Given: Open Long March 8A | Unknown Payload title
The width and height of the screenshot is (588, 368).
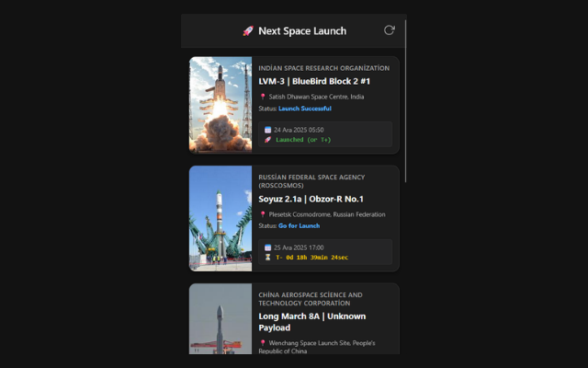Looking at the screenshot, I should click(311, 321).
